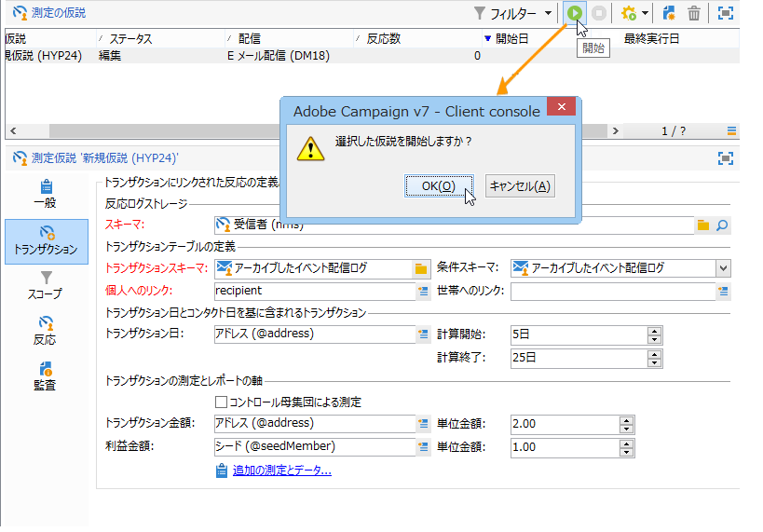Open the 一般 tab
This screenshot has width=763, height=532.
[x=45, y=194]
